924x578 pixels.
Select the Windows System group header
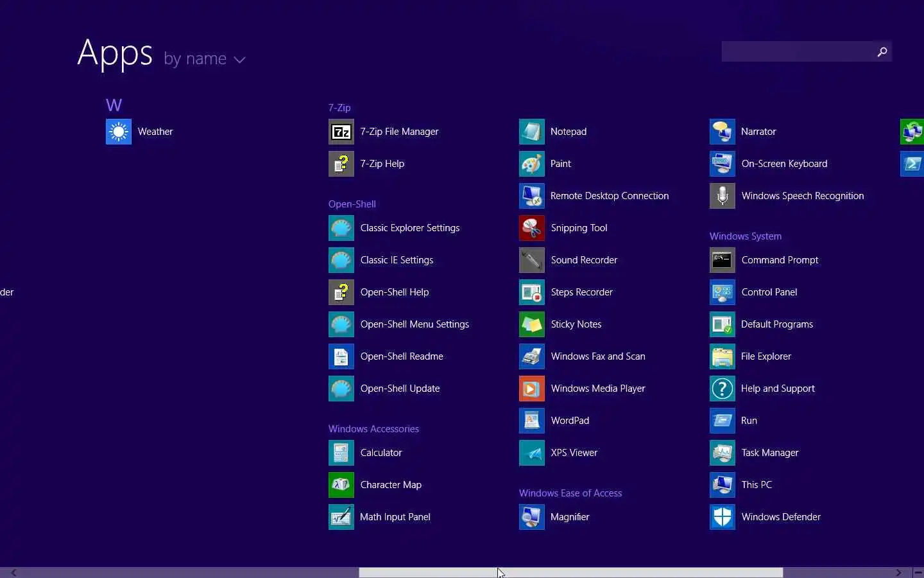pyautogui.click(x=746, y=236)
